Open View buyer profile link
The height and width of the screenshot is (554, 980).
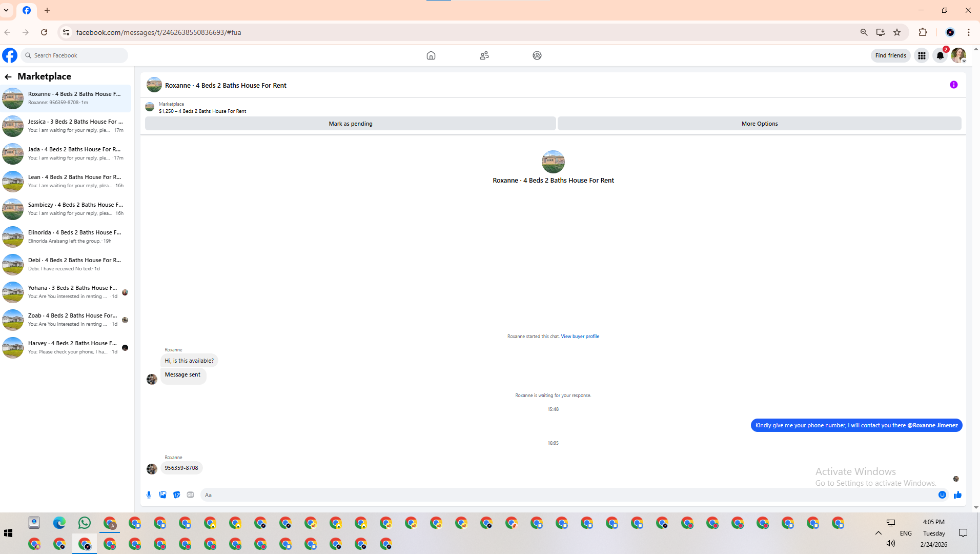(x=580, y=337)
